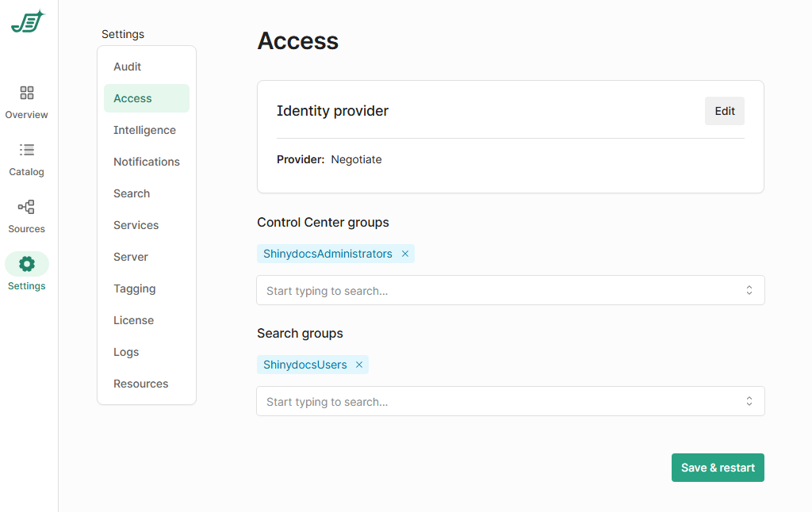Image resolution: width=812 pixels, height=512 pixels.
Task: Open the Audit settings page
Action: pos(128,67)
